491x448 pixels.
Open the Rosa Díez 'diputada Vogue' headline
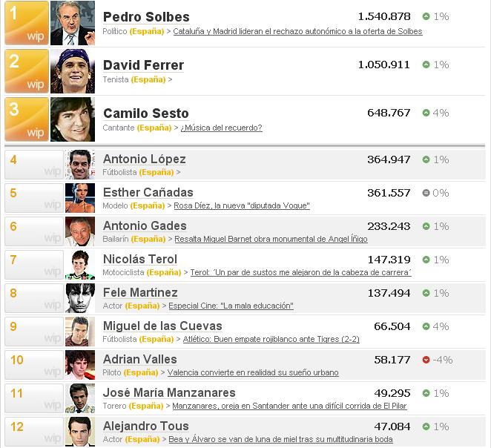240,205
